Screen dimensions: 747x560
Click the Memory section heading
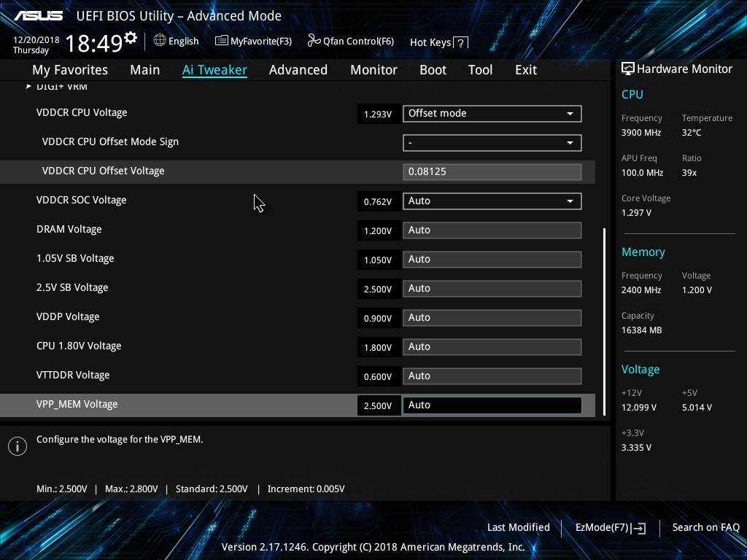click(x=643, y=252)
